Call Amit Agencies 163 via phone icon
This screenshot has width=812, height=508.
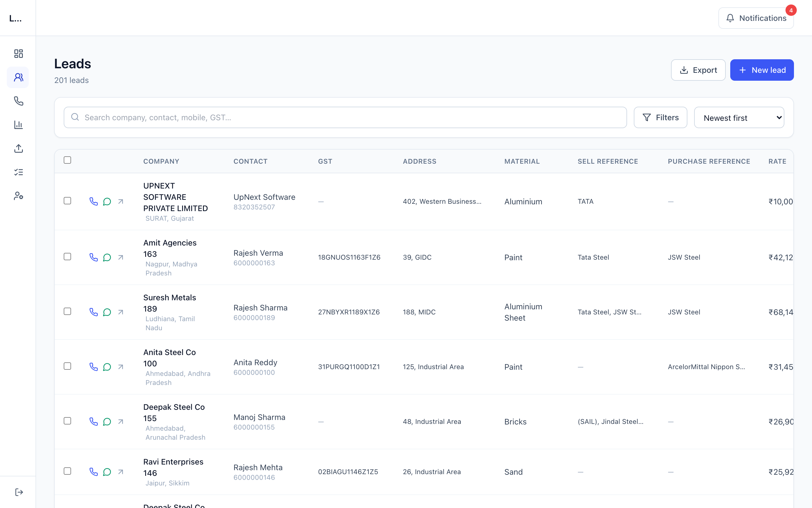[94, 257]
